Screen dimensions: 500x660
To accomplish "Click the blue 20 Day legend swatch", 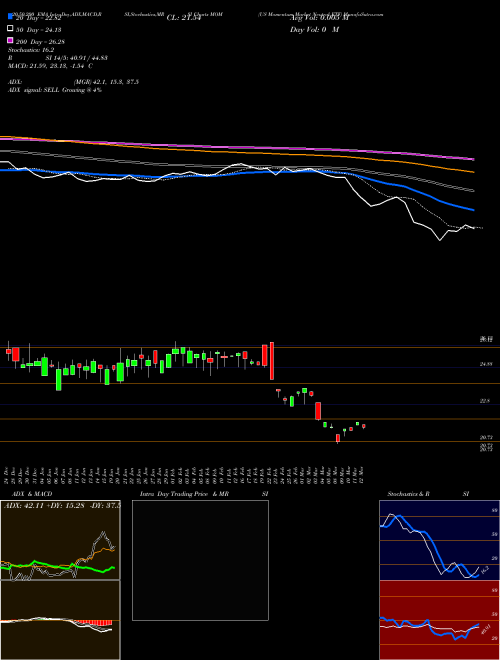I will click(x=10, y=17).
